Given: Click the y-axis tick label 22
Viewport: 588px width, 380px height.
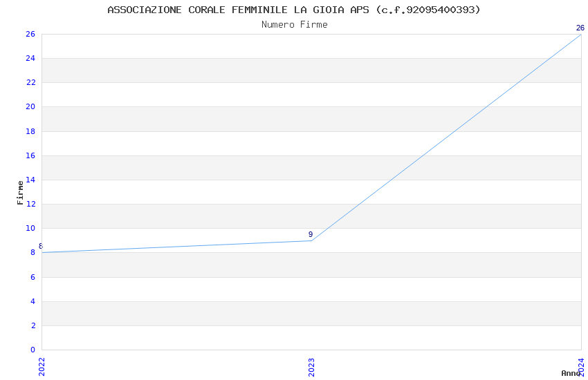Looking at the screenshot, I should (x=30, y=82).
